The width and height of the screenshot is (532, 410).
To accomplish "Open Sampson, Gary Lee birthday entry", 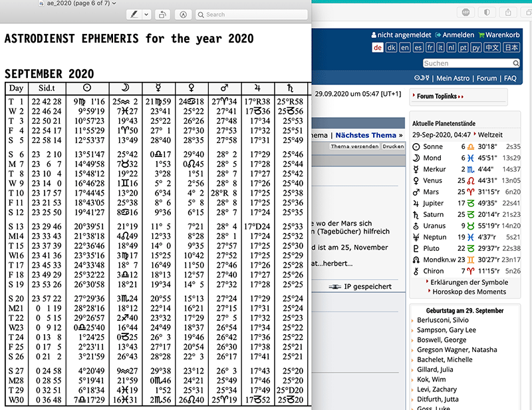I will point(446,330).
